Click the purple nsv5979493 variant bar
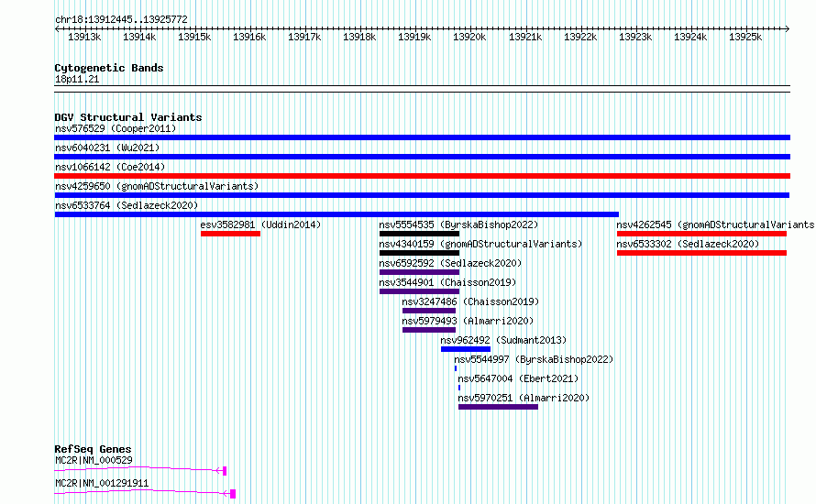 point(429,330)
